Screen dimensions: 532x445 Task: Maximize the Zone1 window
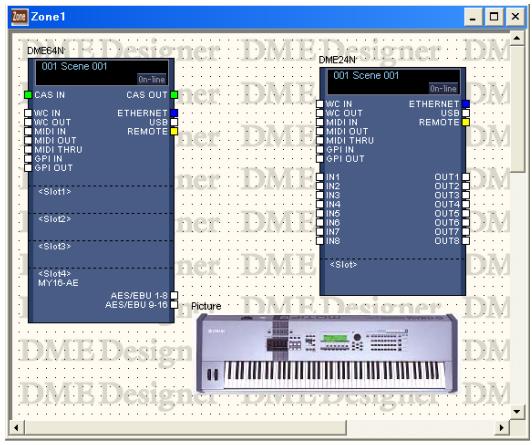494,17
